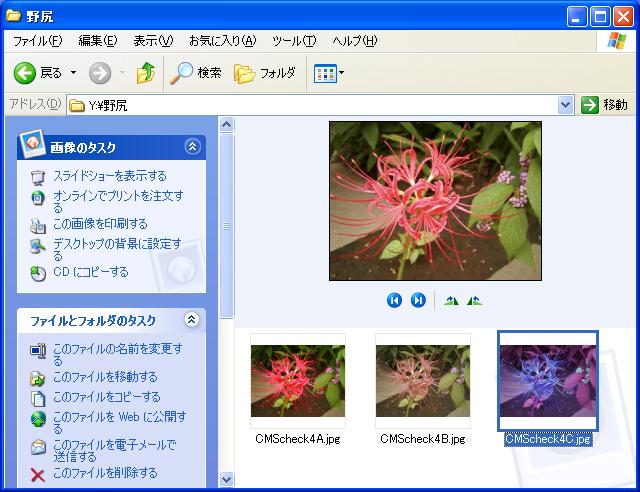Click the move file icon
Image resolution: width=640 pixels, height=492 pixels.
(x=38, y=378)
